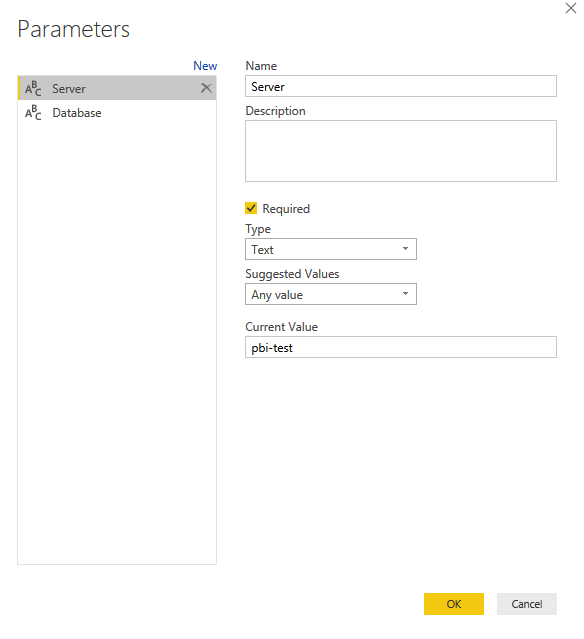This screenshot has width=584, height=639.
Task: Focus the Name field containing Server
Action: pyautogui.click(x=401, y=86)
